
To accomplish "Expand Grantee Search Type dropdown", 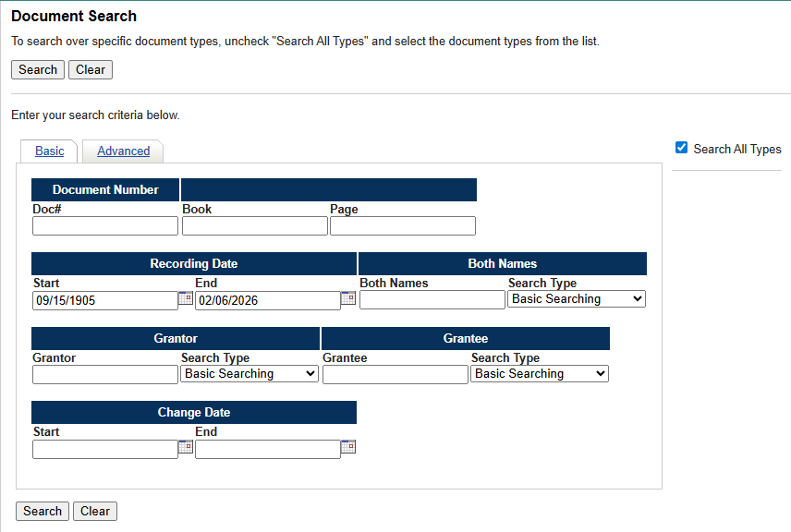I will pos(540,374).
